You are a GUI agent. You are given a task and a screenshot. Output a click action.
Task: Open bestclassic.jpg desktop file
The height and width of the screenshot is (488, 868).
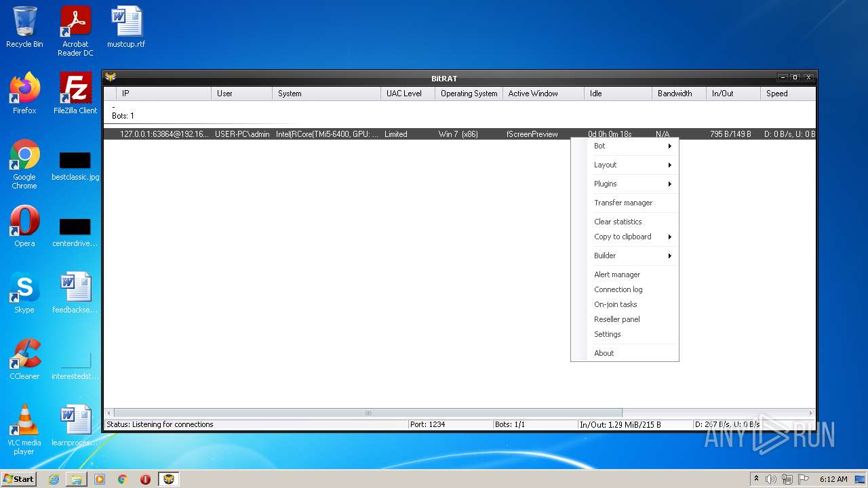[x=75, y=167]
